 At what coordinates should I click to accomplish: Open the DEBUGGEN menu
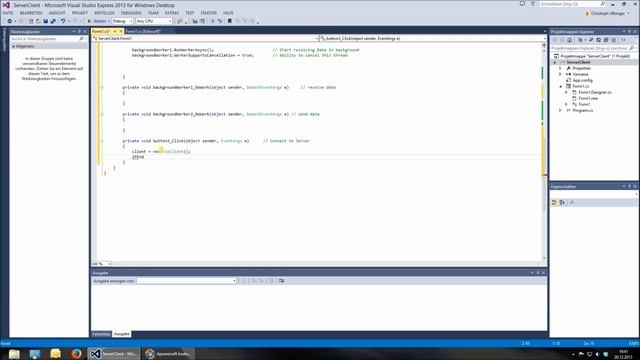[131, 13]
